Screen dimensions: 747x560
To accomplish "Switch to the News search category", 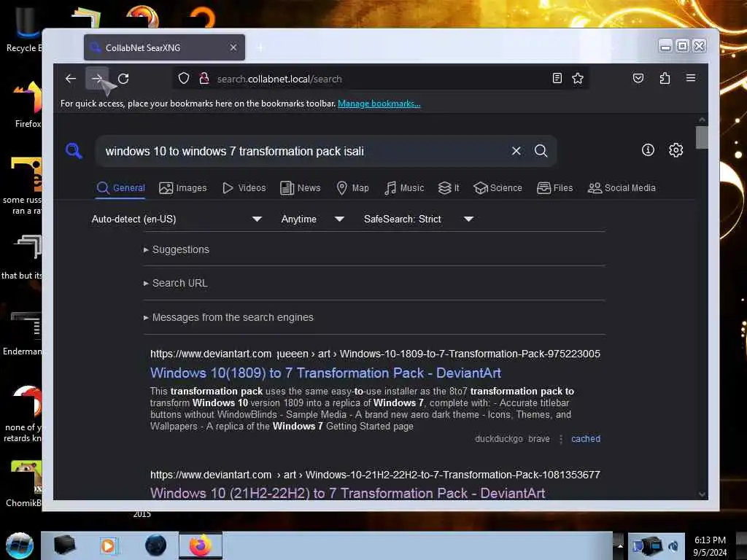I will pyautogui.click(x=301, y=187).
